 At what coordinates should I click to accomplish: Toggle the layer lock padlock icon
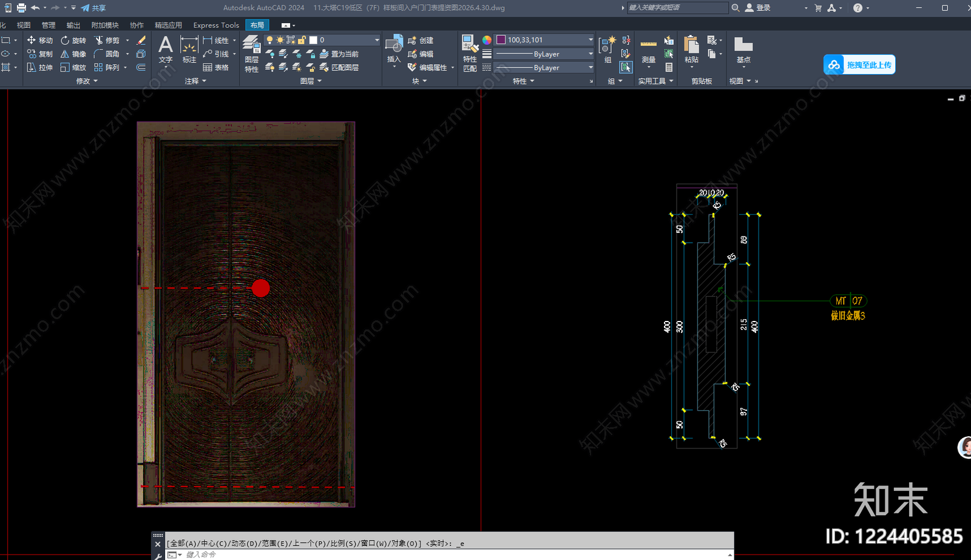(302, 40)
